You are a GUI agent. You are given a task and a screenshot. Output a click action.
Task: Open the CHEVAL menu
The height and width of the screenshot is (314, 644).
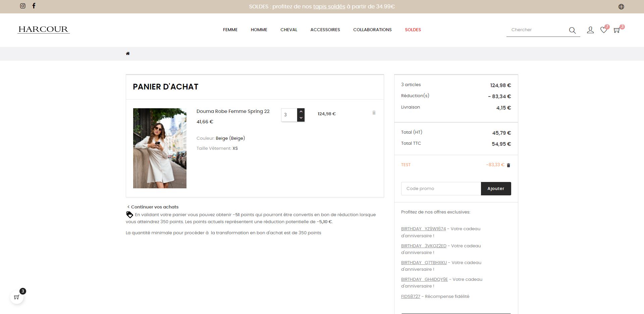[x=289, y=30]
